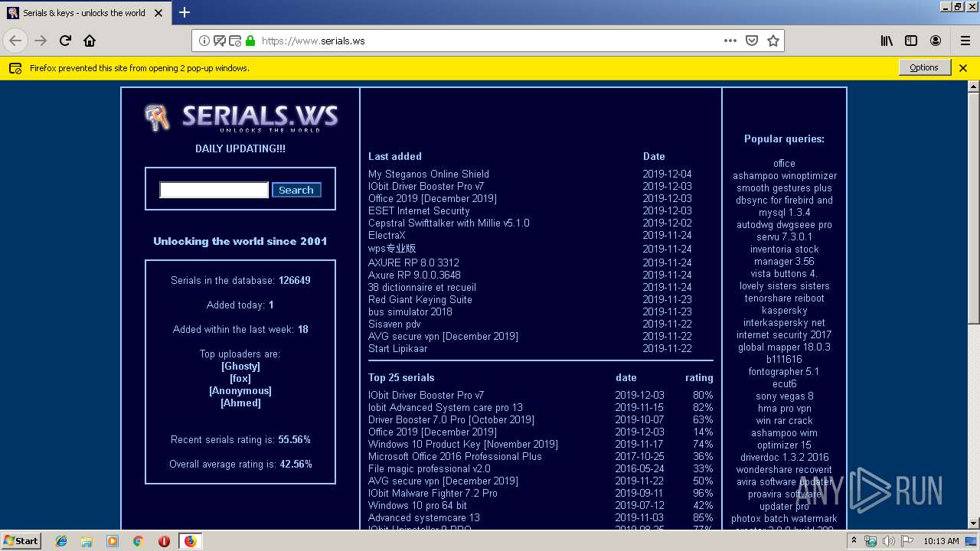This screenshot has height=551, width=980.
Task: Open the popular query 'win rar crack'
Action: 784,420
